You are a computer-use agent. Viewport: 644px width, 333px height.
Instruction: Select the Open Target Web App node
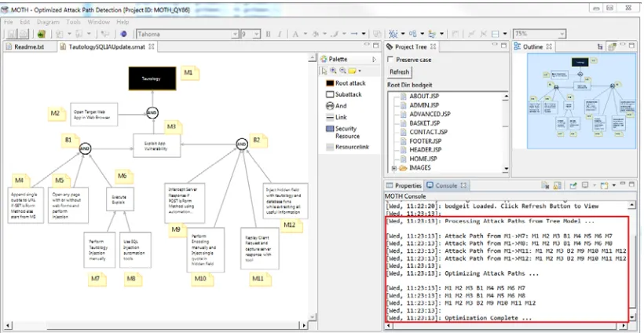[x=93, y=115]
